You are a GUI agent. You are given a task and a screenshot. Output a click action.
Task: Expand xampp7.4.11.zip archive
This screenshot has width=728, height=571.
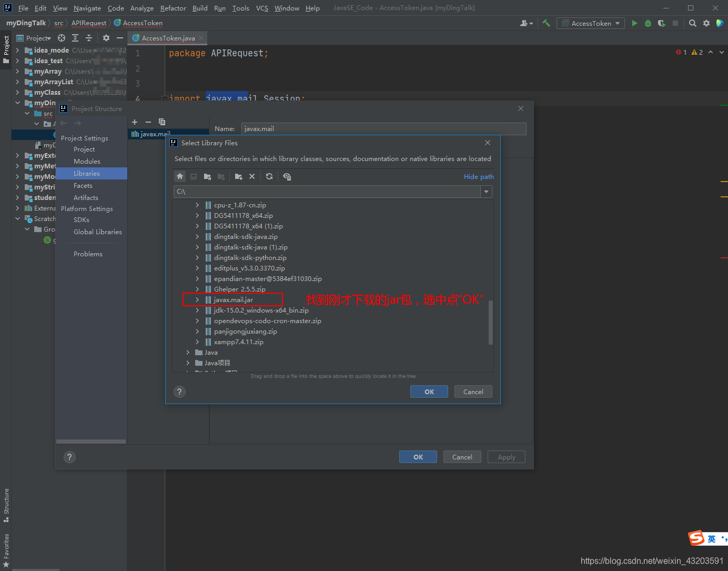(197, 342)
